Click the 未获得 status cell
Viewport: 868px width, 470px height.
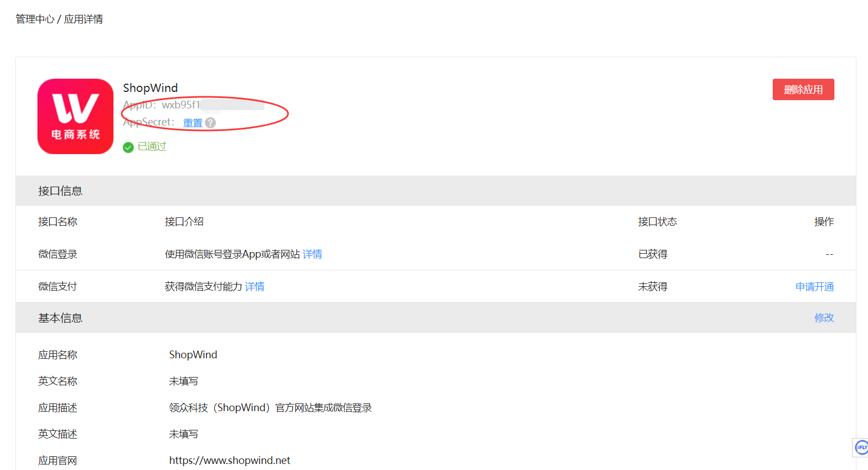(653, 287)
